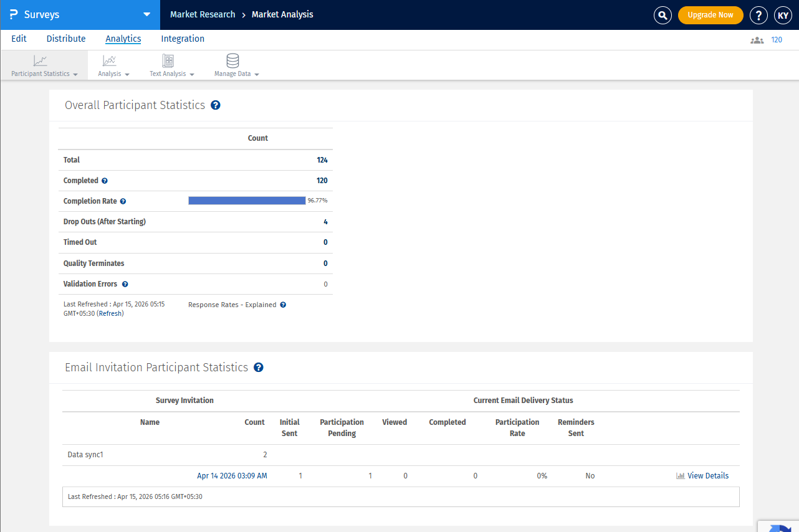Click the Manage Data database icon
Viewport: 799px width, 532px height.
tap(232, 61)
